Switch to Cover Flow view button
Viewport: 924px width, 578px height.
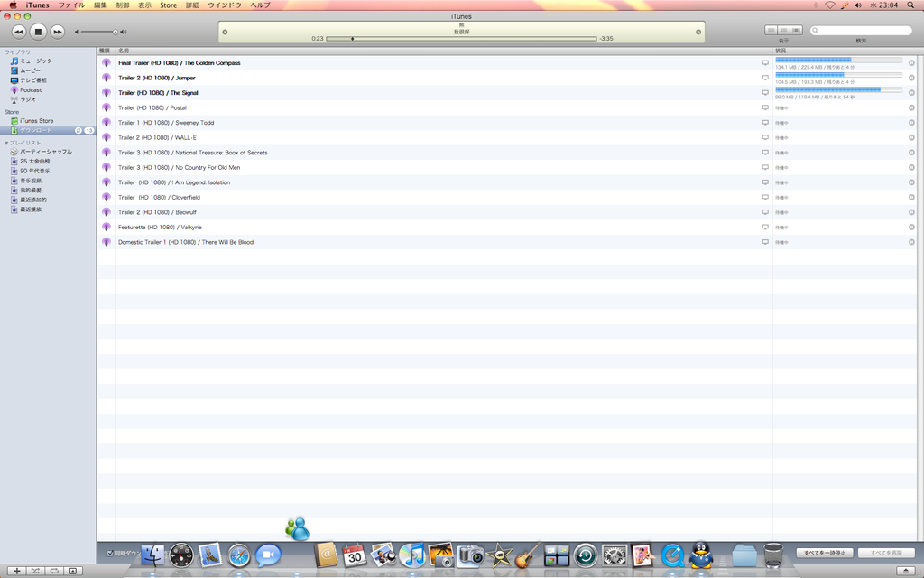click(796, 30)
